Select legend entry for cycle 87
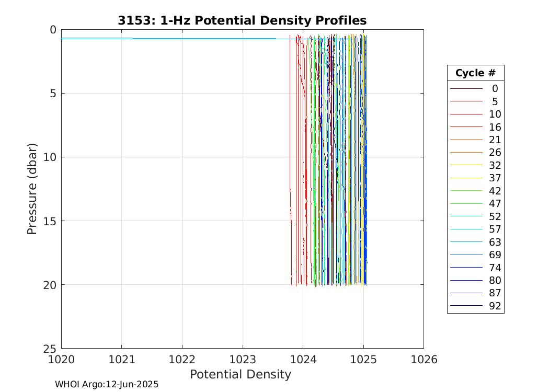Screen dimensions: 549x392 [x=475, y=293]
